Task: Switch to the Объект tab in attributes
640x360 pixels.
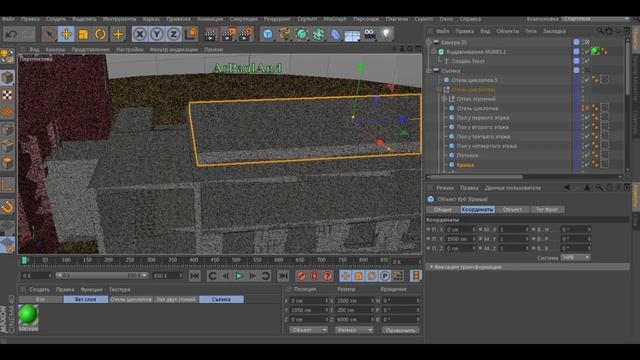Action: click(512, 209)
